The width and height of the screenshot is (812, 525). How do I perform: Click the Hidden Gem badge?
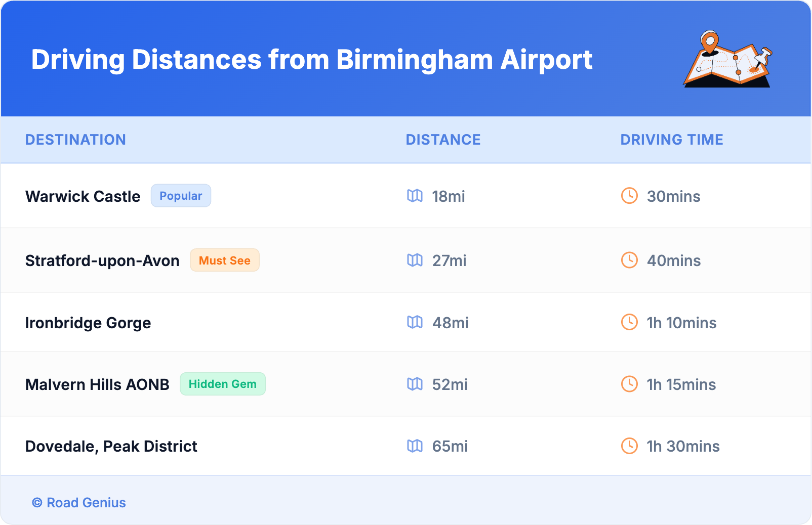(x=222, y=384)
